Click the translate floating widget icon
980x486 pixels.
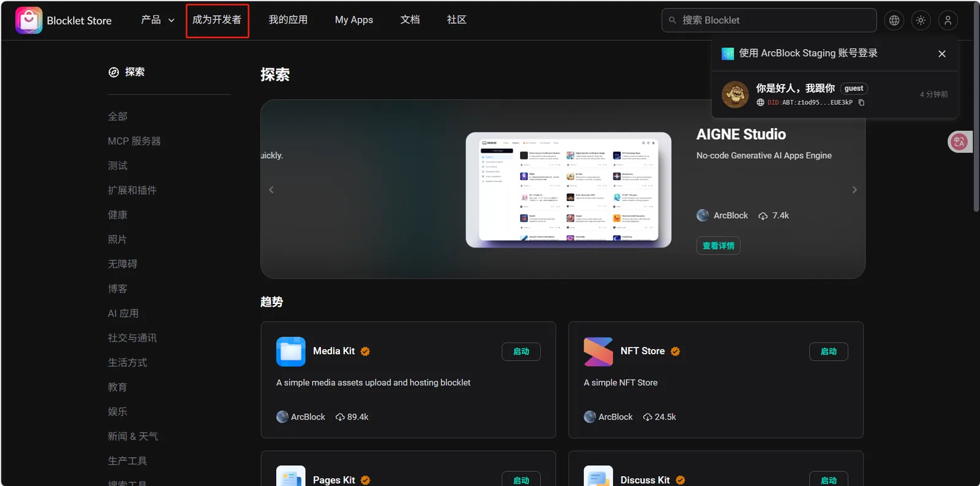(959, 142)
